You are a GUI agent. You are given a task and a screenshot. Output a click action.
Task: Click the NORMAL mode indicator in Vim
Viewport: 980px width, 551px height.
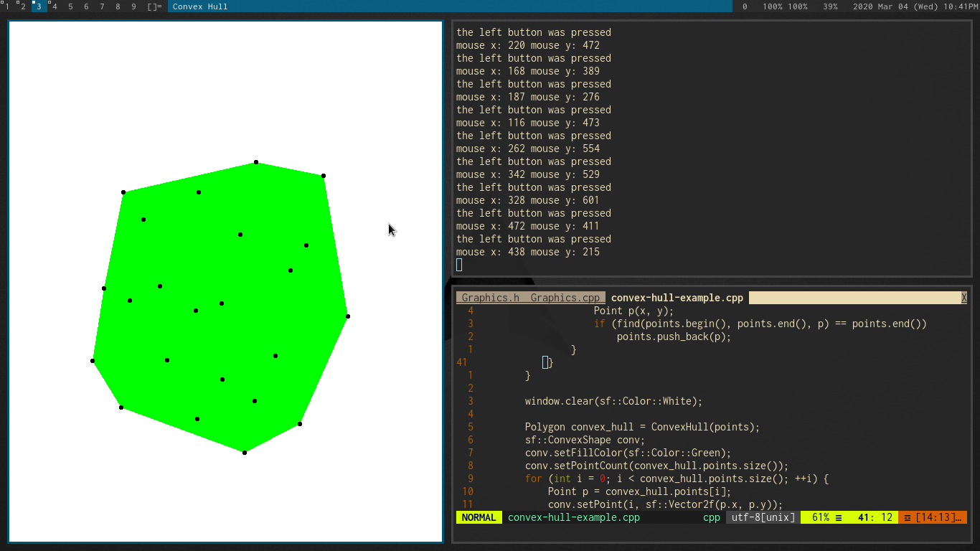[x=479, y=517]
